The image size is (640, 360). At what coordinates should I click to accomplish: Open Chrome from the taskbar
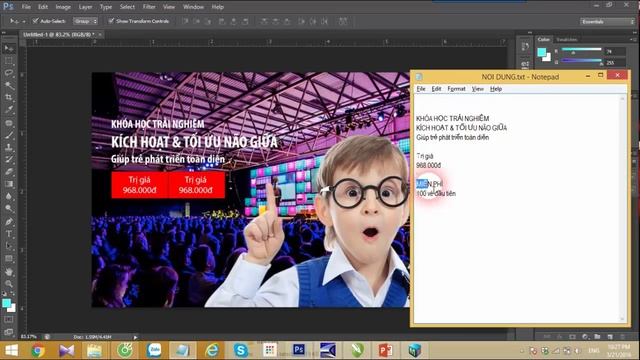click(38, 350)
